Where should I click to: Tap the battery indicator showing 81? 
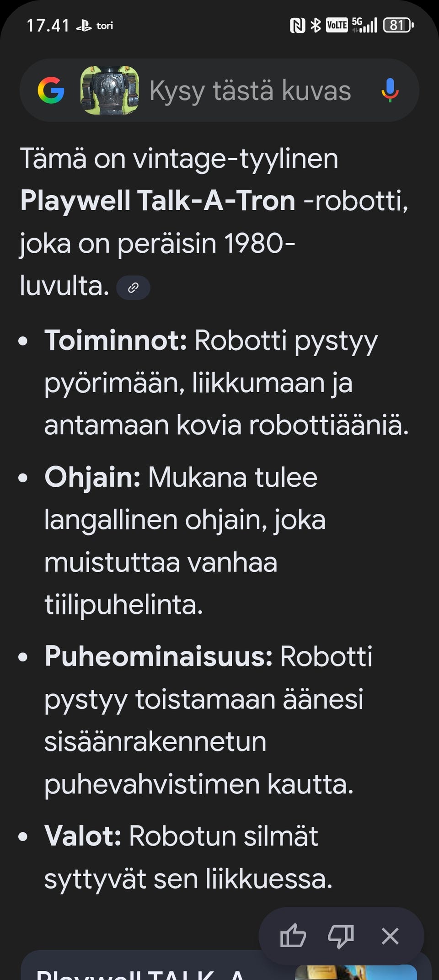[397, 26]
